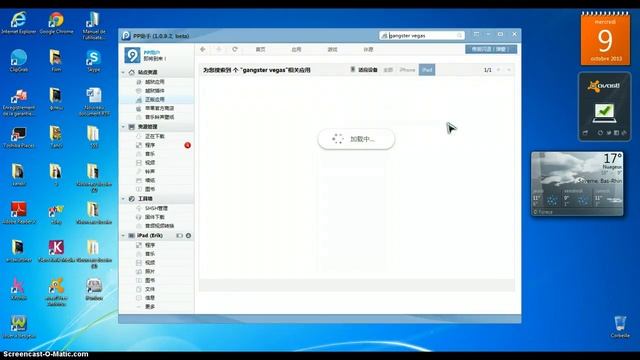Image resolution: width=640 pixels, height=360 pixels.
Task: Open the Toshiba Places desktop shortcut
Action: tap(18, 137)
